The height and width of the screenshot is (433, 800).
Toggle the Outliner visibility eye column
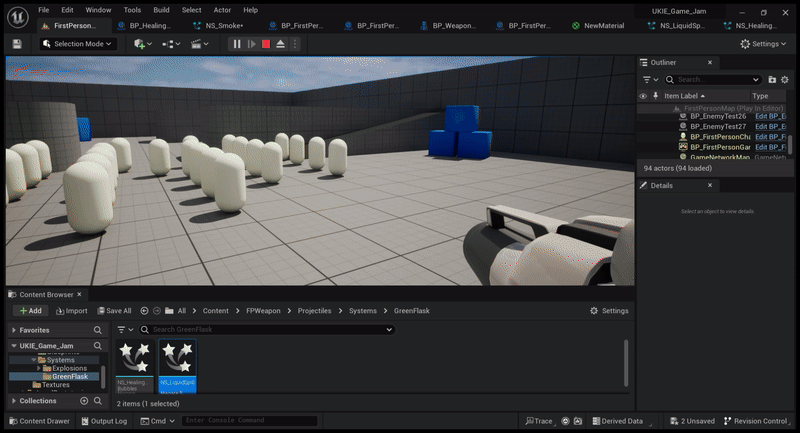pos(643,96)
